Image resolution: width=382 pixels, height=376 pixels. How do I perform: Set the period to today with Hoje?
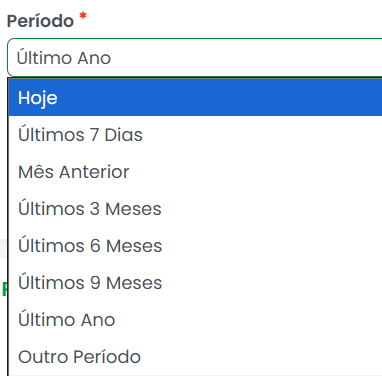[195, 98]
